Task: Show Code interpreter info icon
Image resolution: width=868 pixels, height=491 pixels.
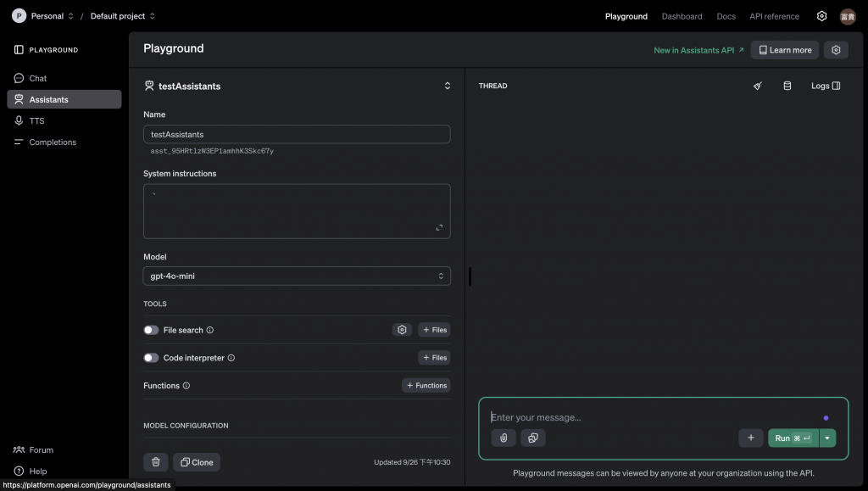Action: 231,358
